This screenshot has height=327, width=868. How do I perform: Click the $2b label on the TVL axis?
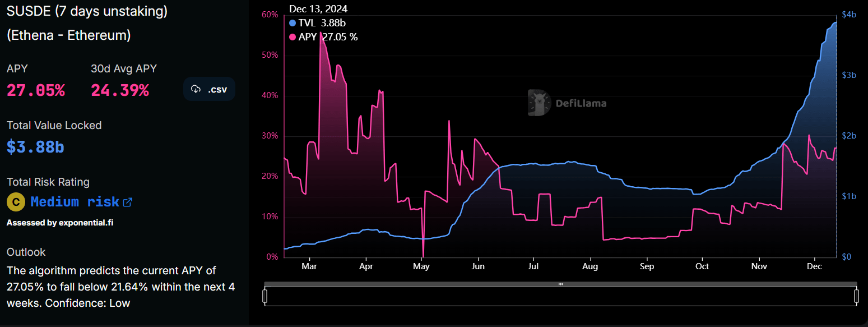(850, 136)
